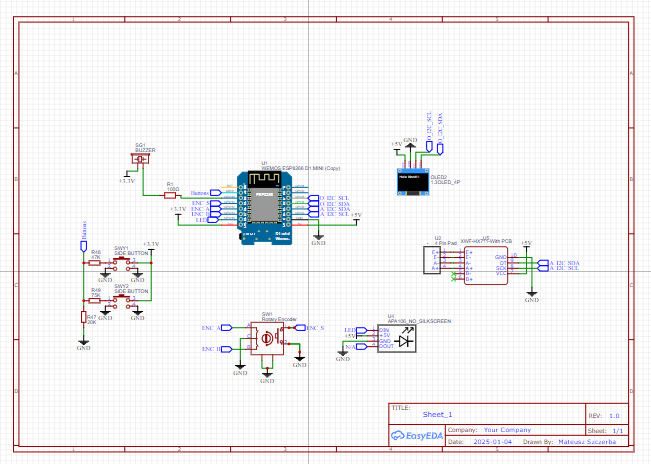The width and height of the screenshot is (651, 464).
Task: Select the U4 APA106 LED symbol
Action: (x=396, y=339)
